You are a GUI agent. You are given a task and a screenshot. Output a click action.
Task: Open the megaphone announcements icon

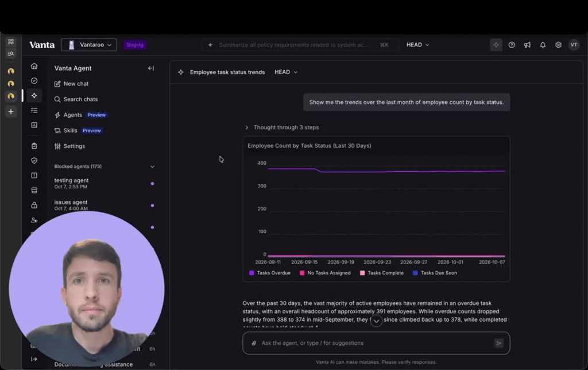[x=527, y=45]
